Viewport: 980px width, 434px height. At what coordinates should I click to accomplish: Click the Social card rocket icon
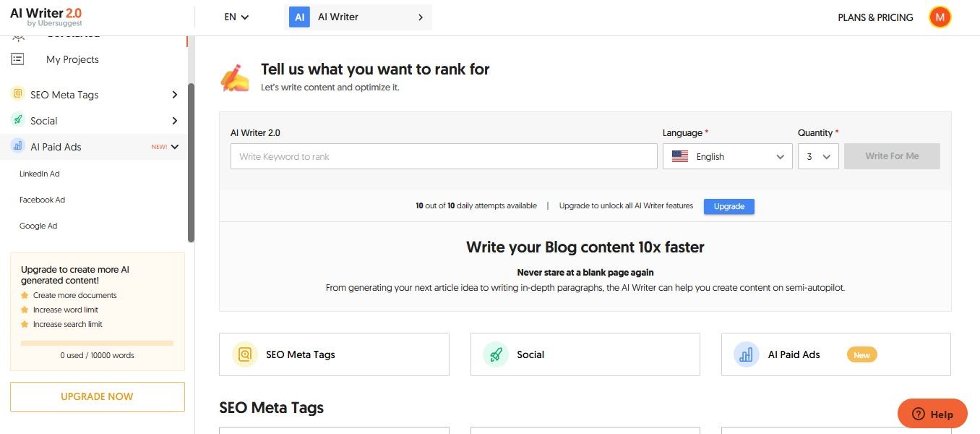(496, 354)
